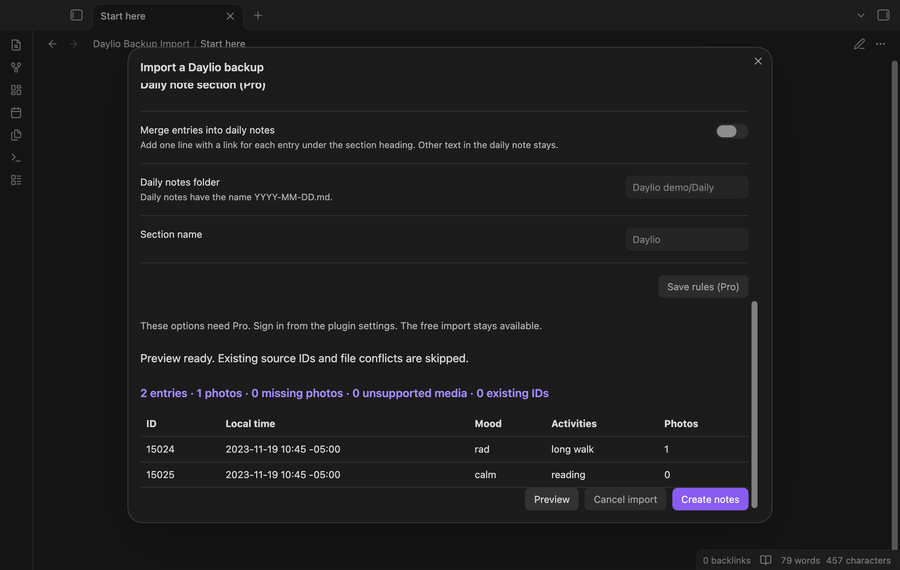Open canvas grid icon in ribbon
The image size is (900, 570).
click(x=16, y=90)
